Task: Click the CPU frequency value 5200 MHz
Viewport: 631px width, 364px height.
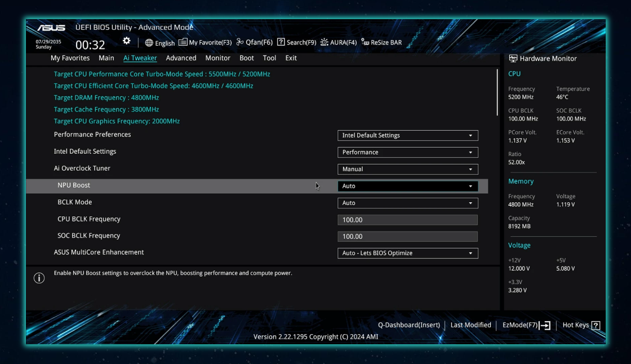Action: pyautogui.click(x=521, y=97)
